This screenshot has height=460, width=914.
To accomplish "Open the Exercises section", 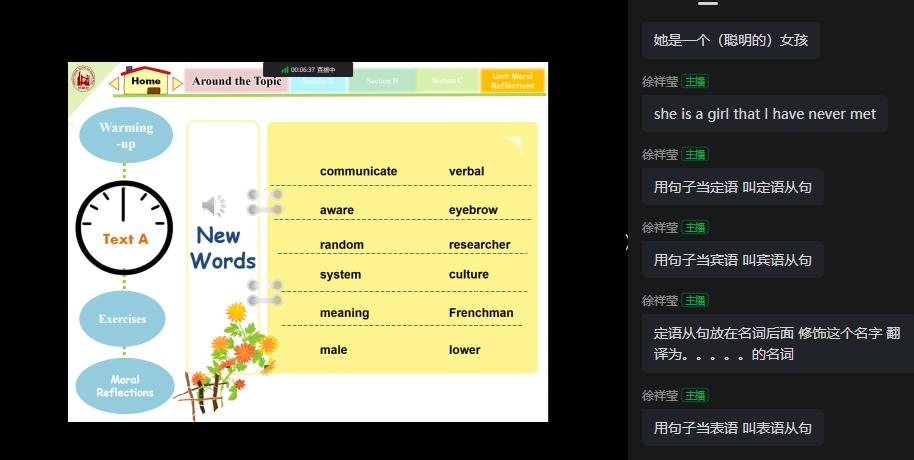I will click(122, 319).
